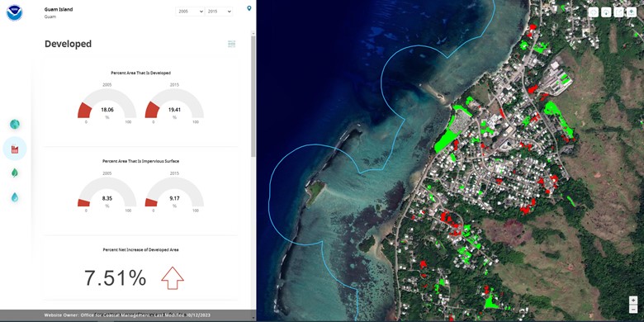Open the 2005 start year dropdown
Image resolution: width=644 pixels, height=322 pixels.
point(190,12)
